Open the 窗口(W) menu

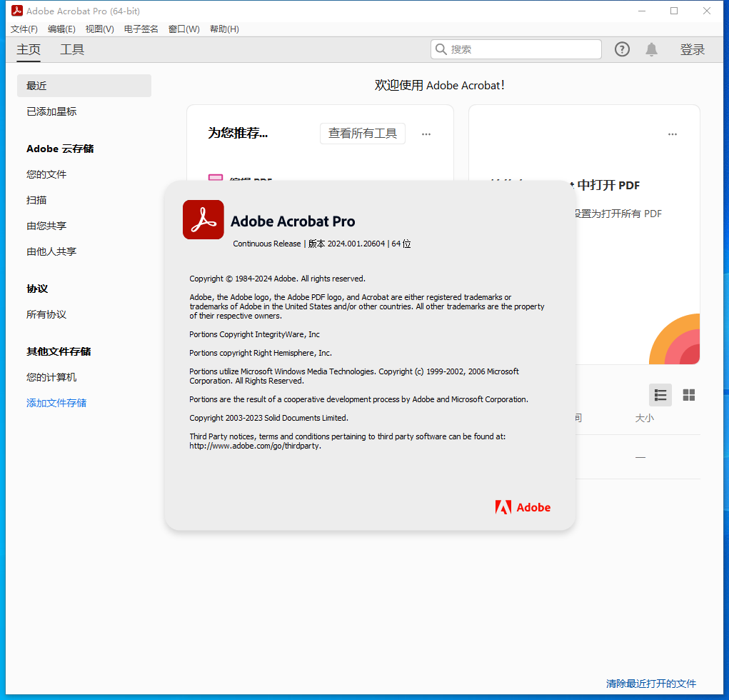[183, 29]
